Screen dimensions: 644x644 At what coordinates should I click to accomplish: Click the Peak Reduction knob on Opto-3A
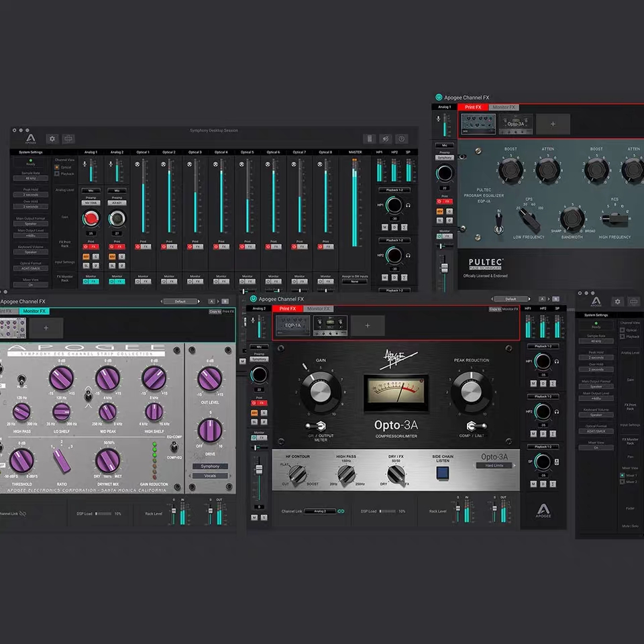tap(471, 392)
